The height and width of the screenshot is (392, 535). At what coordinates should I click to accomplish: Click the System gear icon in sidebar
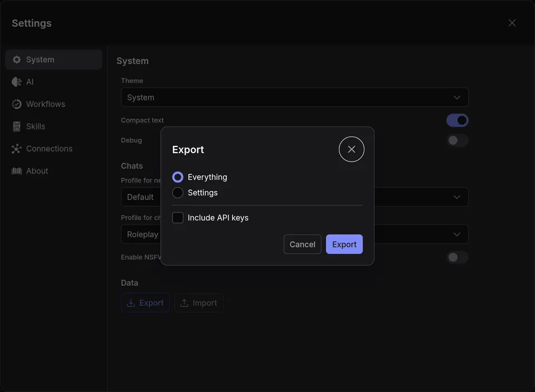(x=16, y=60)
